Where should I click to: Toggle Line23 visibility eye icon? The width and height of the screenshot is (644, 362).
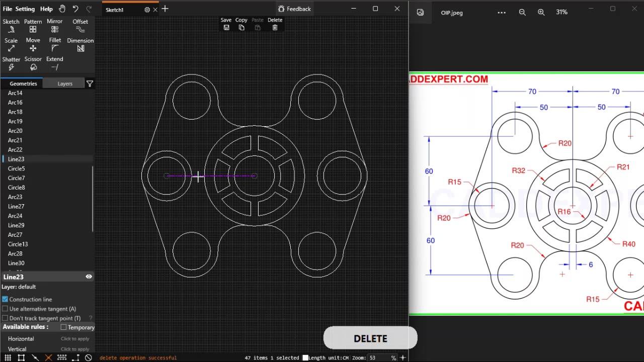[x=89, y=277]
